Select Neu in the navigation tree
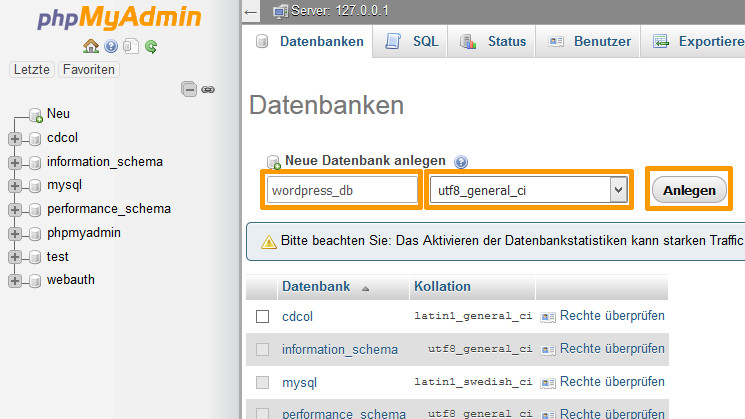745x419 pixels. [58, 114]
